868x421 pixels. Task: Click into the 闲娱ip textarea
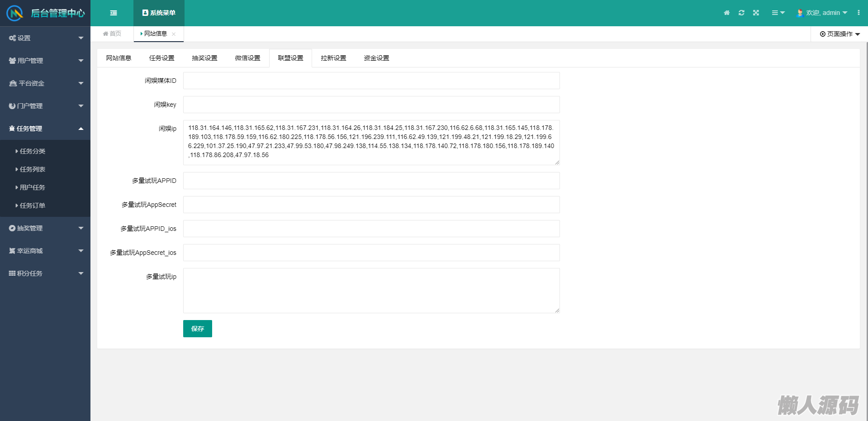click(x=371, y=143)
